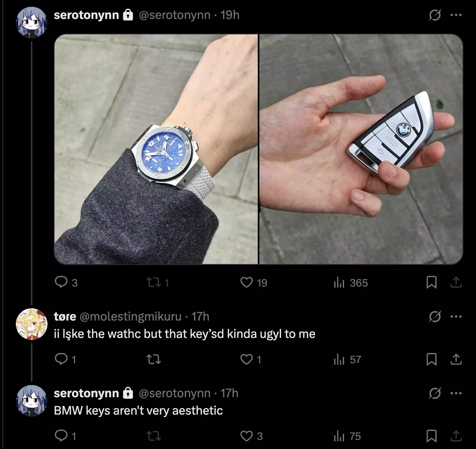Open @molestingmikuru profile link

click(130, 317)
